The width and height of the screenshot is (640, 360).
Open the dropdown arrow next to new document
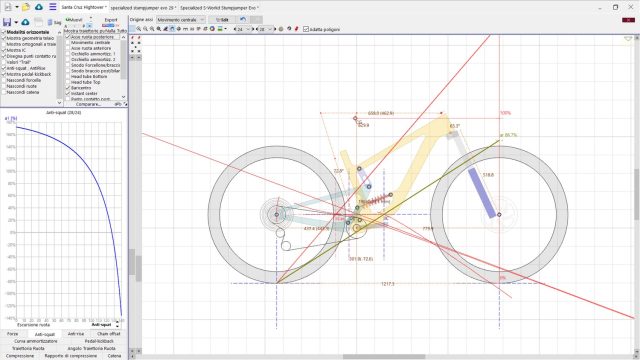(x=17, y=7)
